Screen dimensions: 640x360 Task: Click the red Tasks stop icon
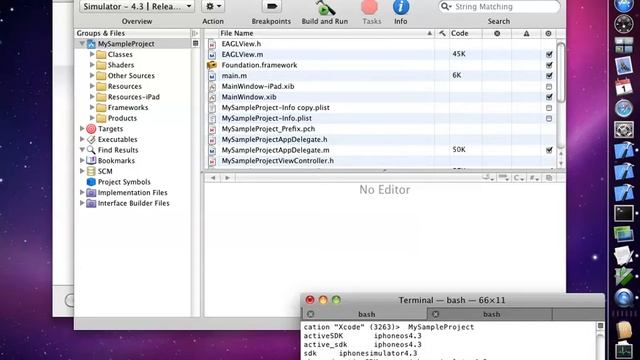pos(370,7)
